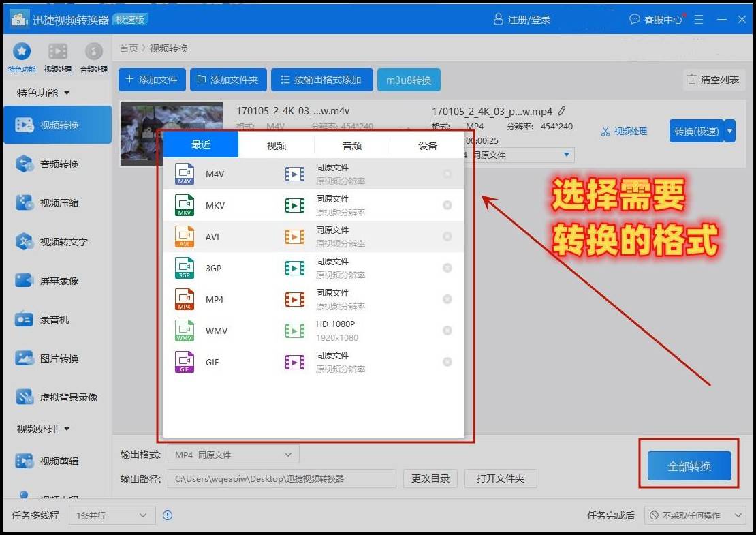Open the 任务多线程 1条并行 dropdown
Screen dimensions: 756x535
(x=112, y=515)
